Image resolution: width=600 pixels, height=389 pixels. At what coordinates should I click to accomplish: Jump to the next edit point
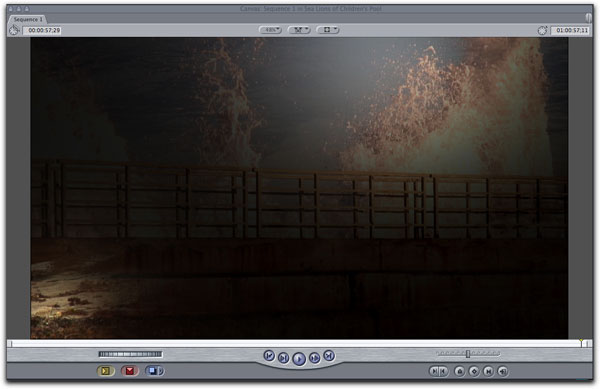click(x=329, y=356)
